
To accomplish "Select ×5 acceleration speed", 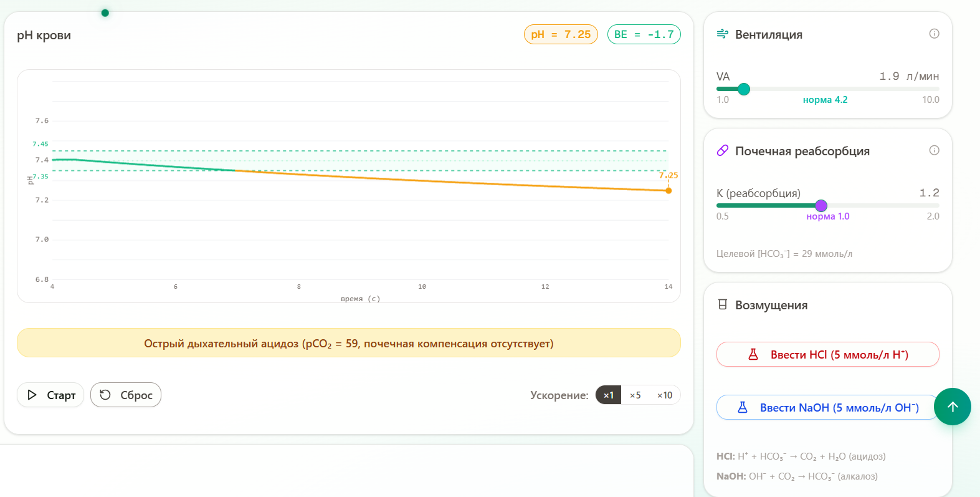I will 635,395.
